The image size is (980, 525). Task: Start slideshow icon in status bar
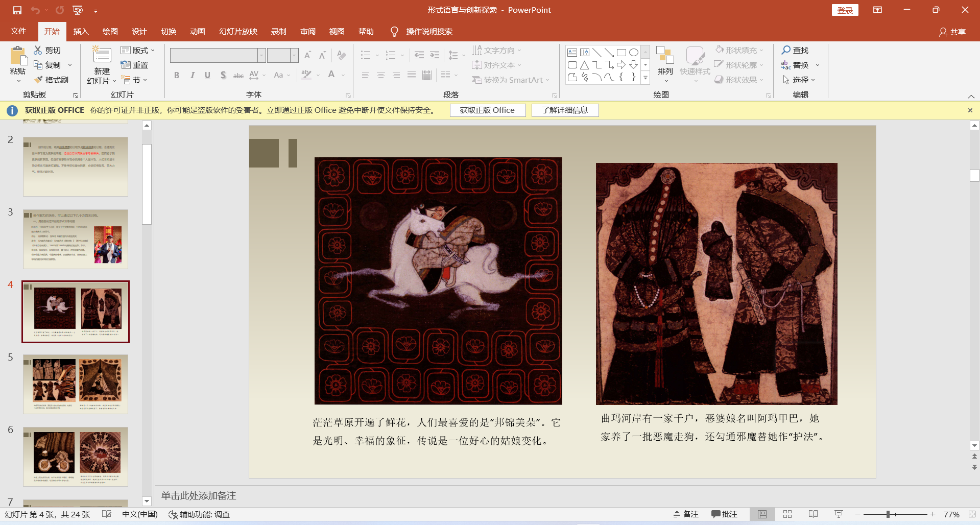[x=839, y=514]
